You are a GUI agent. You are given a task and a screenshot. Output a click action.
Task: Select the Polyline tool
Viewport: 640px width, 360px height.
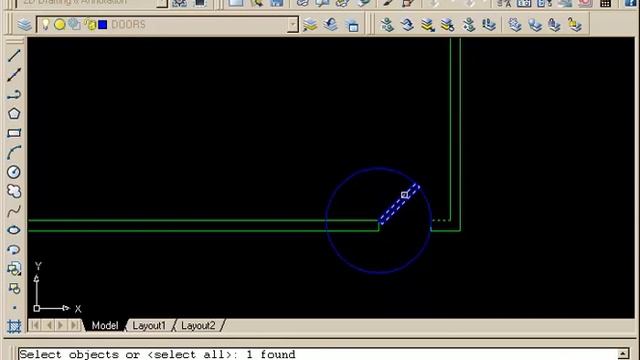coord(14,95)
